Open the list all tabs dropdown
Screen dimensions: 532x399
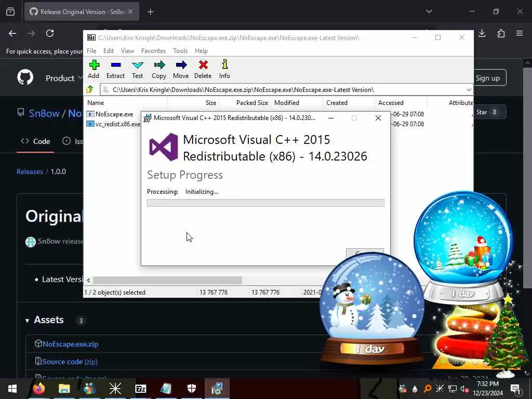point(429,12)
